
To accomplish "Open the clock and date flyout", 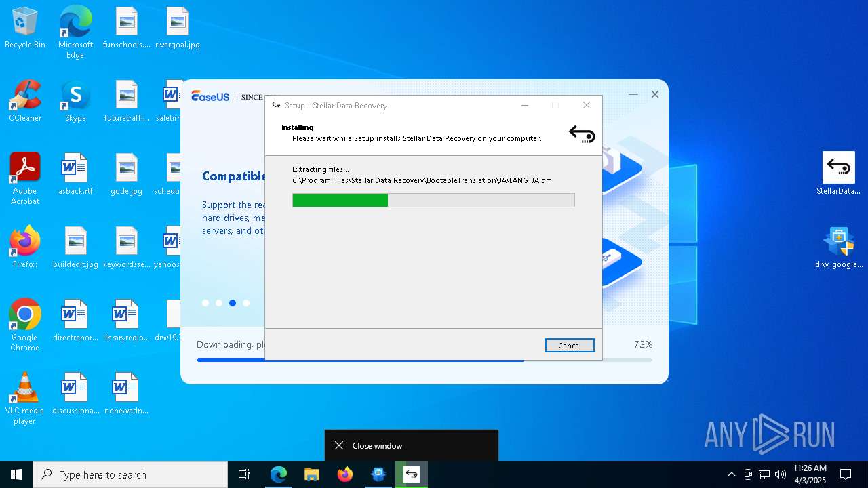I will point(810,474).
